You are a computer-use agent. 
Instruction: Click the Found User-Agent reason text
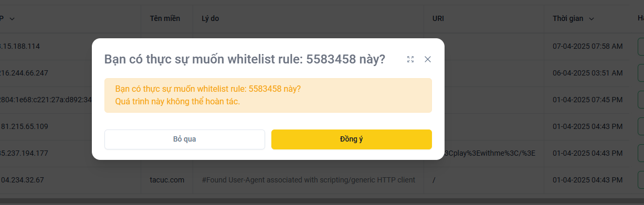(309, 180)
